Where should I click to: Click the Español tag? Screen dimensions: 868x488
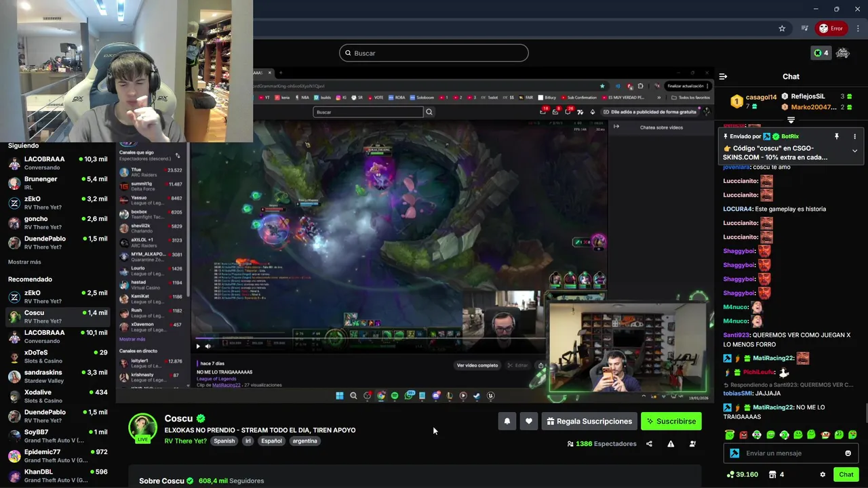tap(272, 441)
